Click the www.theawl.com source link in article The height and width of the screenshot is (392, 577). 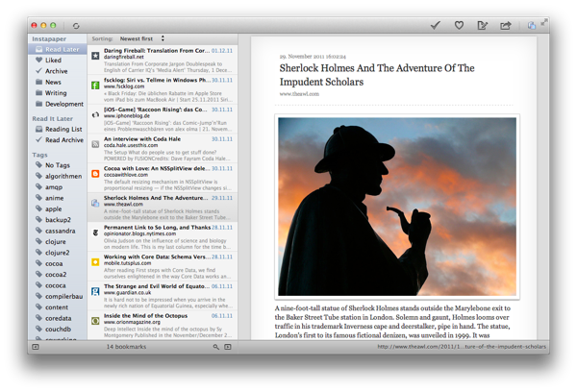pyautogui.click(x=299, y=94)
